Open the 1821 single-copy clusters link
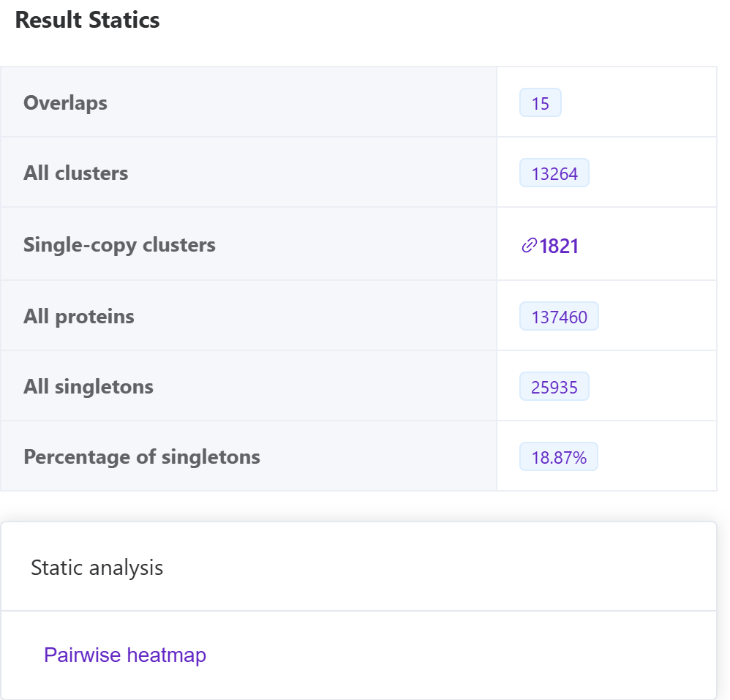Viewport: 730px width, 700px height. (559, 246)
